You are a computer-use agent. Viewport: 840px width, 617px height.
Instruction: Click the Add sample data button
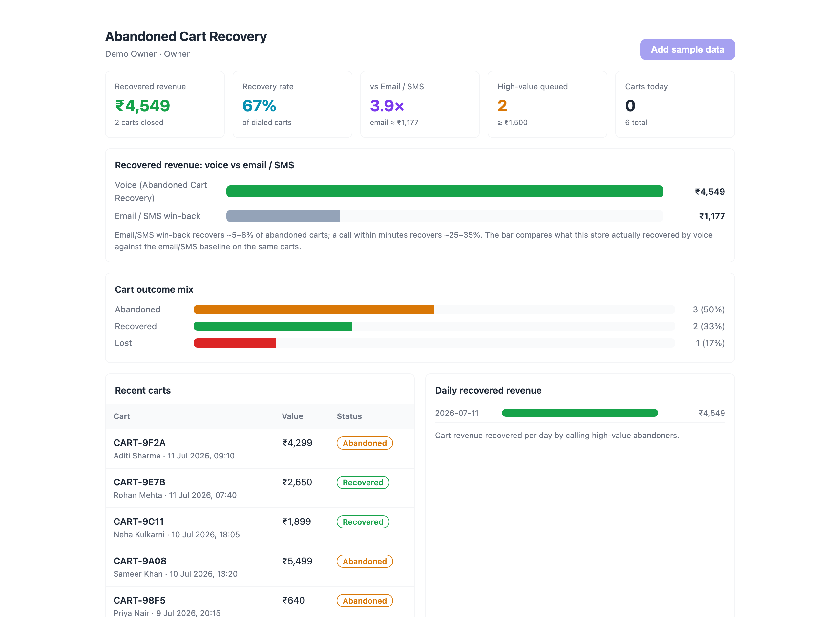point(687,49)
